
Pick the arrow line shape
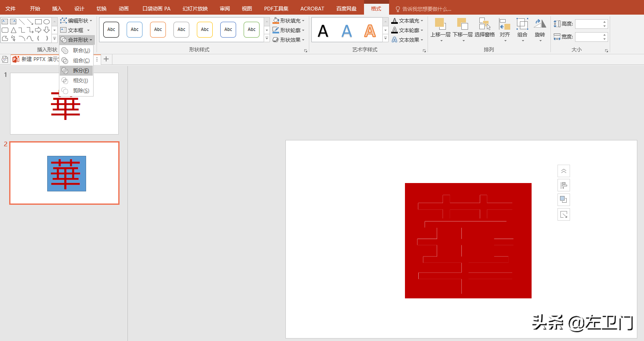click(x=30, y=21)
